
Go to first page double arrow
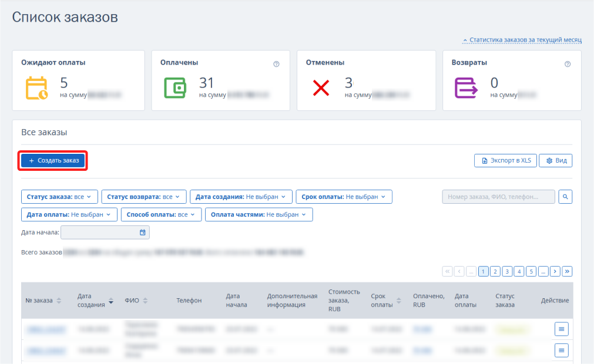(x=447, y=271)
